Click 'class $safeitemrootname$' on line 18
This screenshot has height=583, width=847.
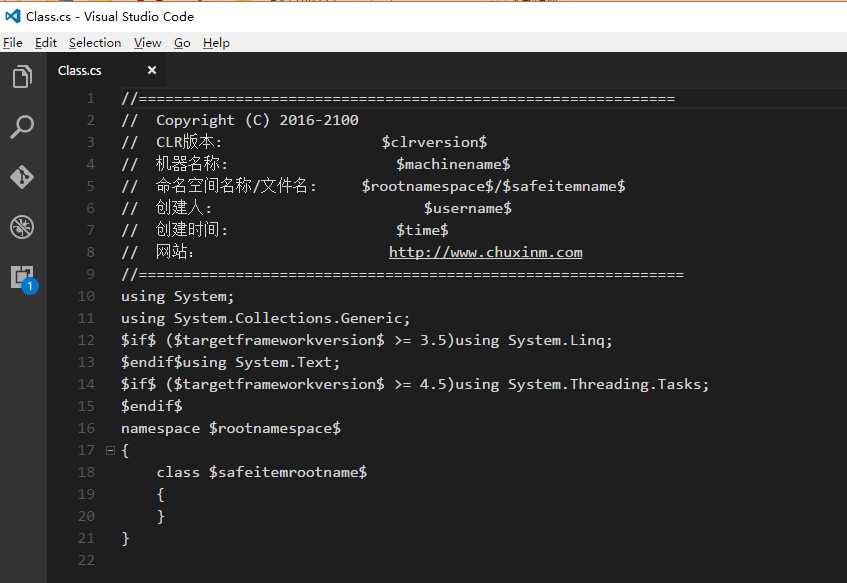pos(261,472)
